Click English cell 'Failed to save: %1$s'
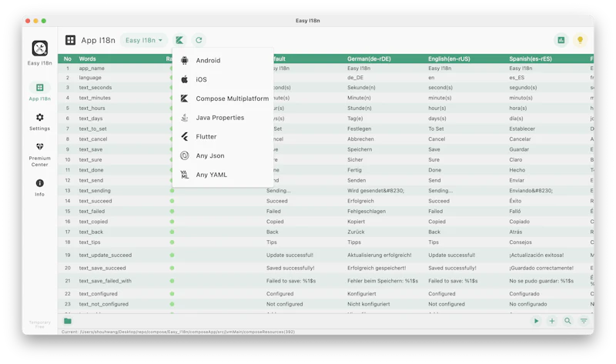 (453, 281)
